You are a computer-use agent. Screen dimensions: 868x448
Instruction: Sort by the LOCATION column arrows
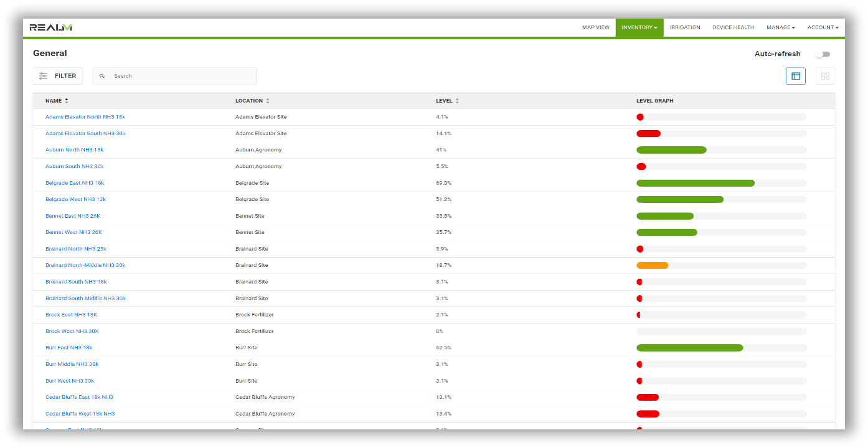coord(268,101)
